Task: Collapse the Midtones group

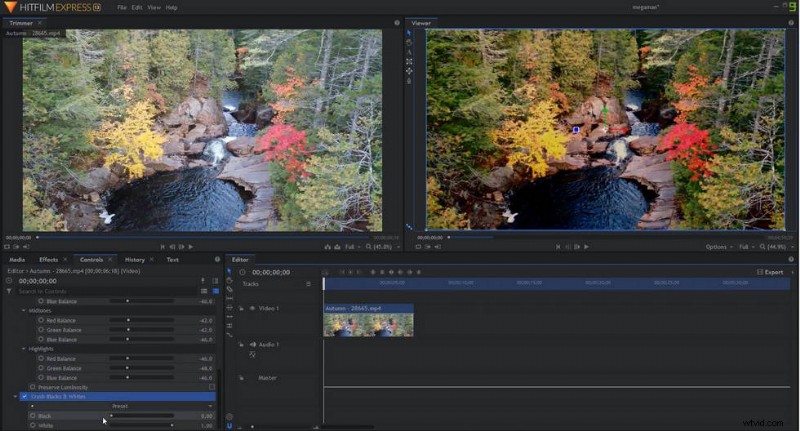Action: (23, 311)
